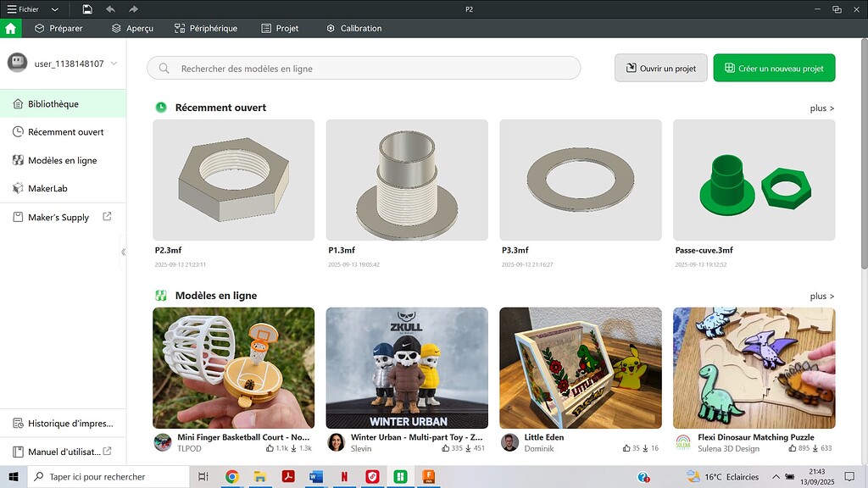Open the Passe-cuve.3mf green thumbnail
Viewport: 868px width, 488px height.
754,180
